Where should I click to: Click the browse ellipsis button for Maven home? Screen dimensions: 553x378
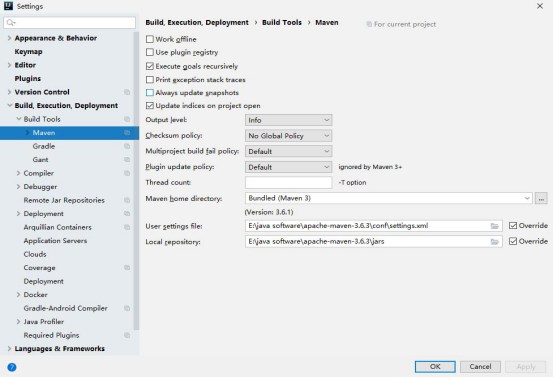pyautogui.click(x=541, y=198)
